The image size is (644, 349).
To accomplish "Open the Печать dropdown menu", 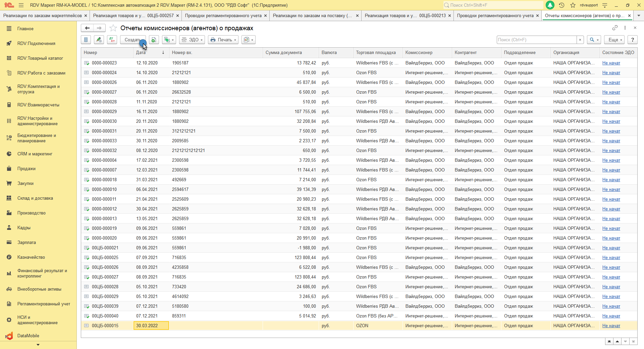I will 223,40.
